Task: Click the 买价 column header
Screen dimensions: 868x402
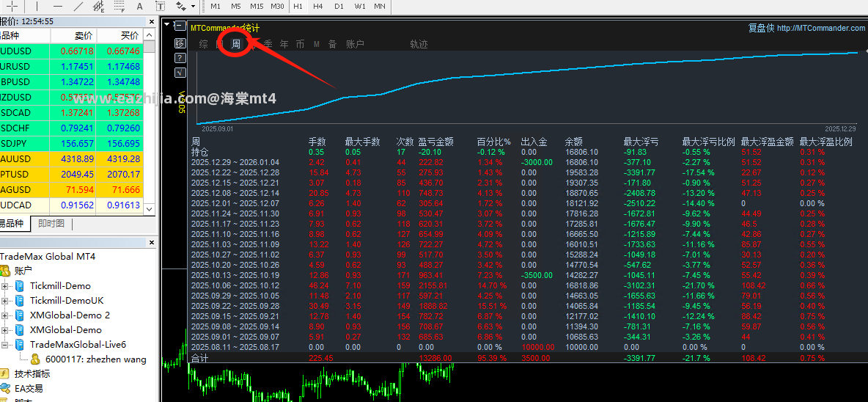Action: pyautogui.click(x=119, y=35)
